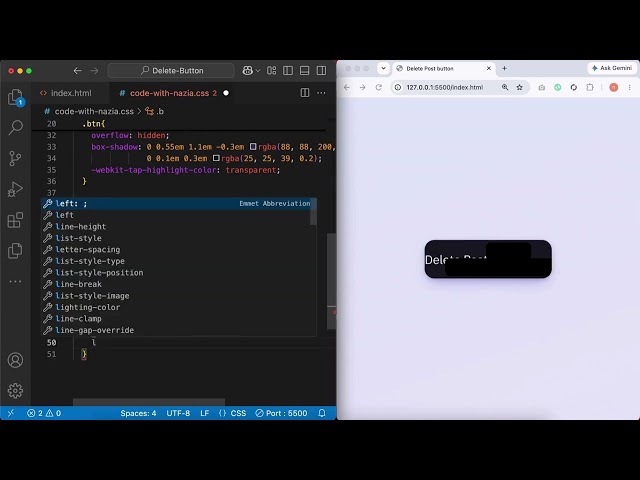Choose 'line-break' from suggestions
640x480 pixels.
pos(179,284)
